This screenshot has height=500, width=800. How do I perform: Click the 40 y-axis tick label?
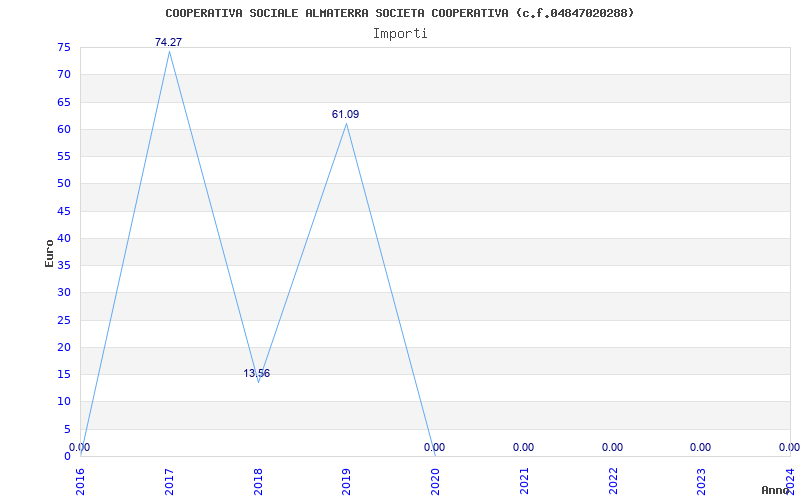click(x=64, y=238)
